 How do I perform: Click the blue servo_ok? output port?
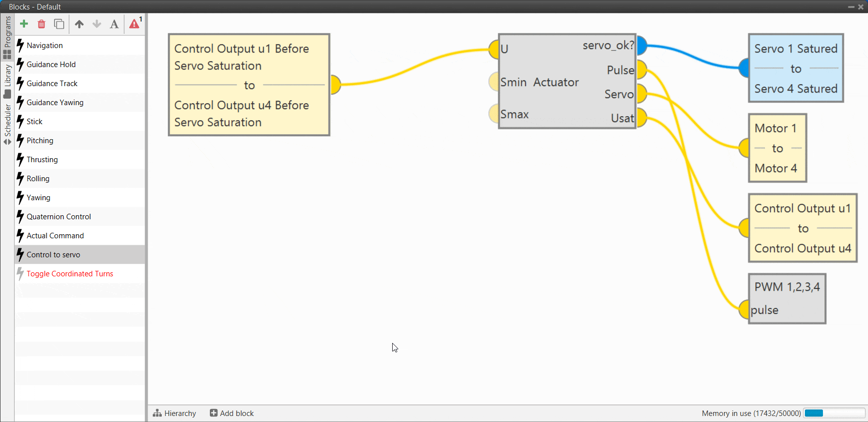642,46
